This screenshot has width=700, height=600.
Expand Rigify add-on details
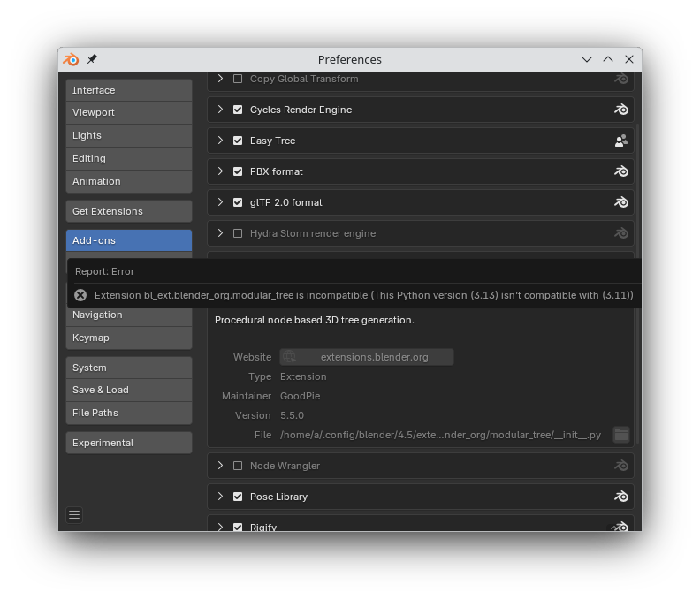[x=220, y=527]
